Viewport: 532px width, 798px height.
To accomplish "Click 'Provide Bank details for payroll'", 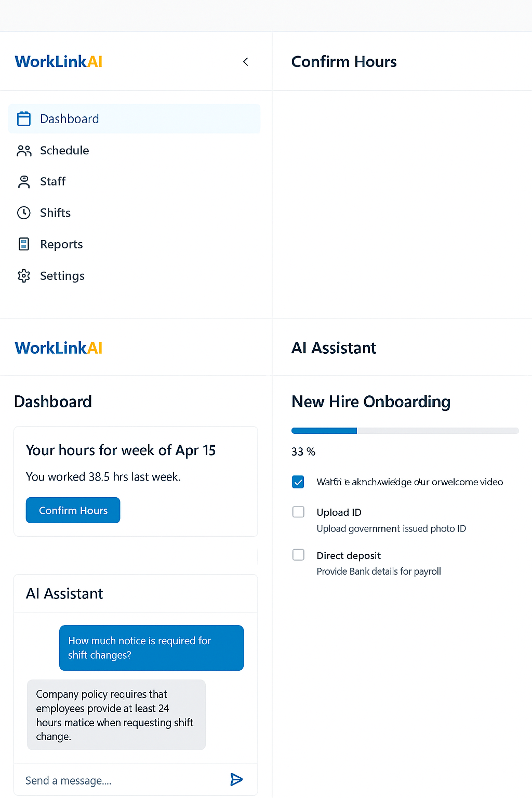I will point(379,571).
